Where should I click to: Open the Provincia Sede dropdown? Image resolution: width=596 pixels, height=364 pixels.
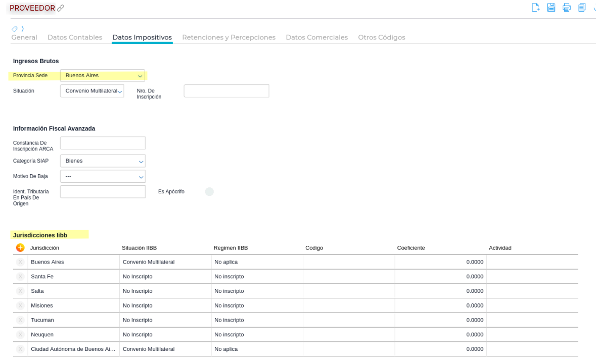tap(103, 76)
